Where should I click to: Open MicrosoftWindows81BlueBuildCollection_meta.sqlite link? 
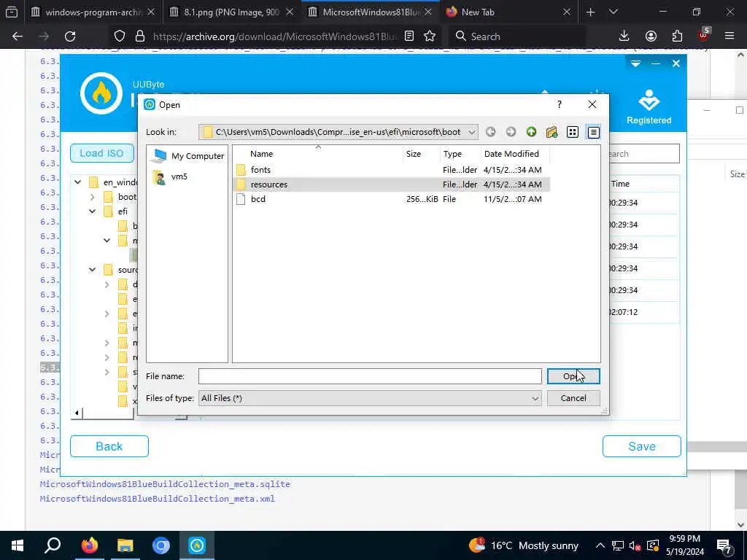(x=165, y=484)
